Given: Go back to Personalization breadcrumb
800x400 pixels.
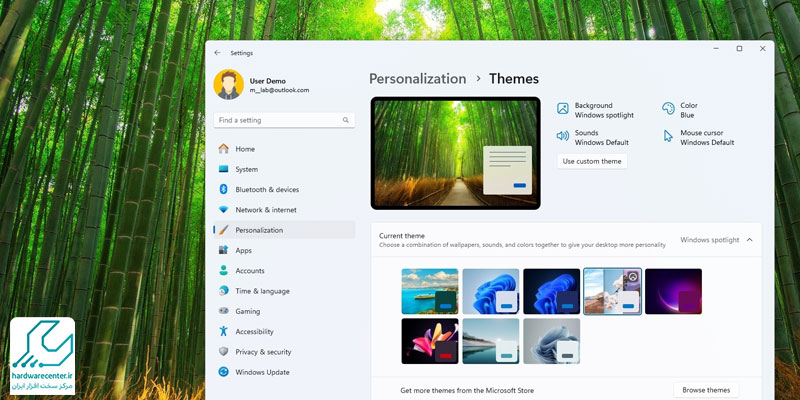Looking at the screenshot, I should pos(417,79).
